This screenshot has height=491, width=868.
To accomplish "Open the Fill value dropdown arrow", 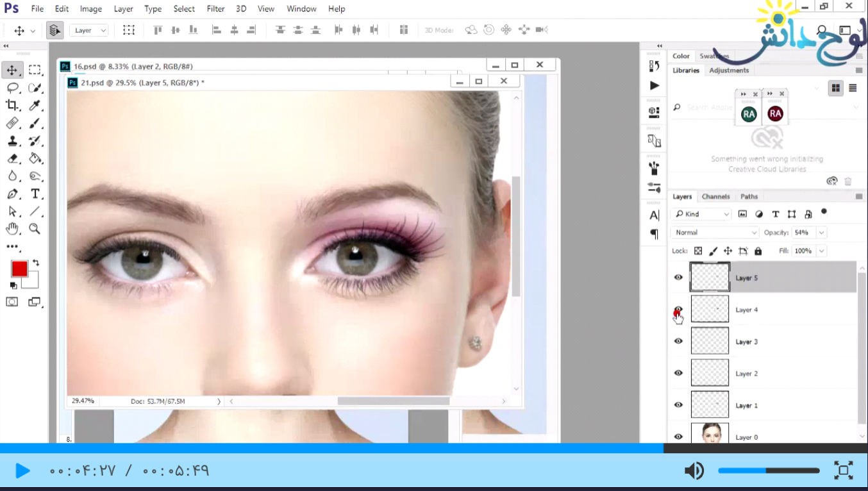I will point(821,251).
